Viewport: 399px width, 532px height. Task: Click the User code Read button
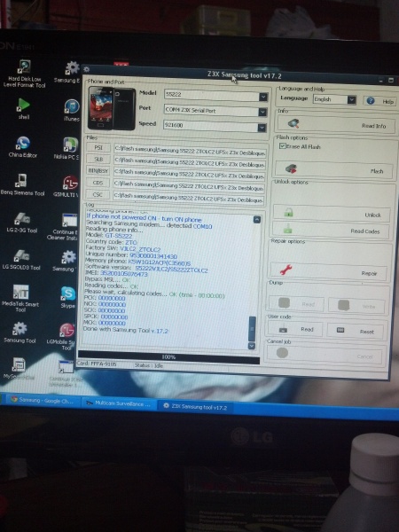click(x=295, y=328)
